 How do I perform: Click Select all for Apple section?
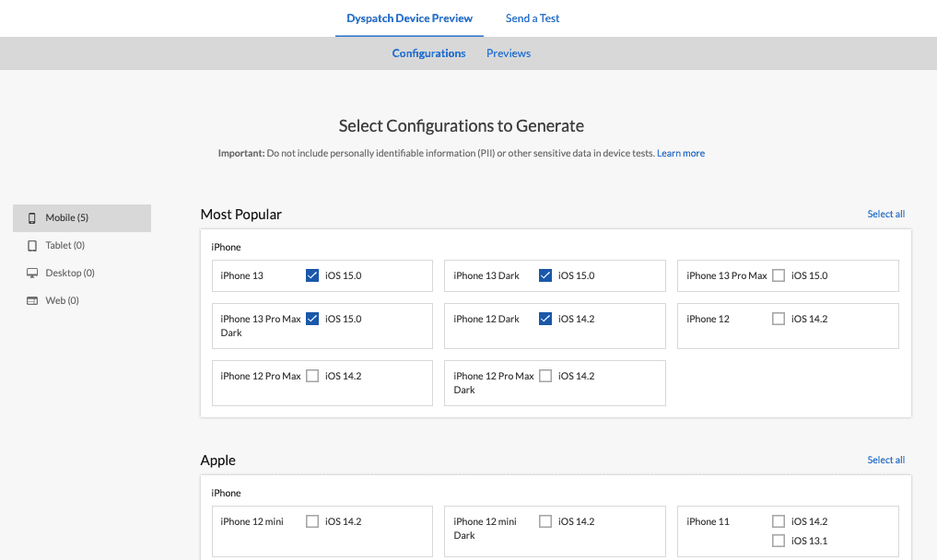(x=885, y=460)
